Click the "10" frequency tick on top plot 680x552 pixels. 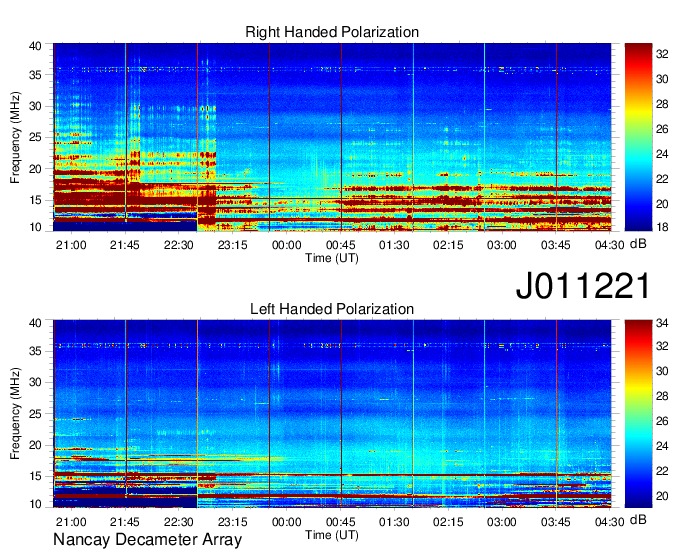click(x=35, y=227)
